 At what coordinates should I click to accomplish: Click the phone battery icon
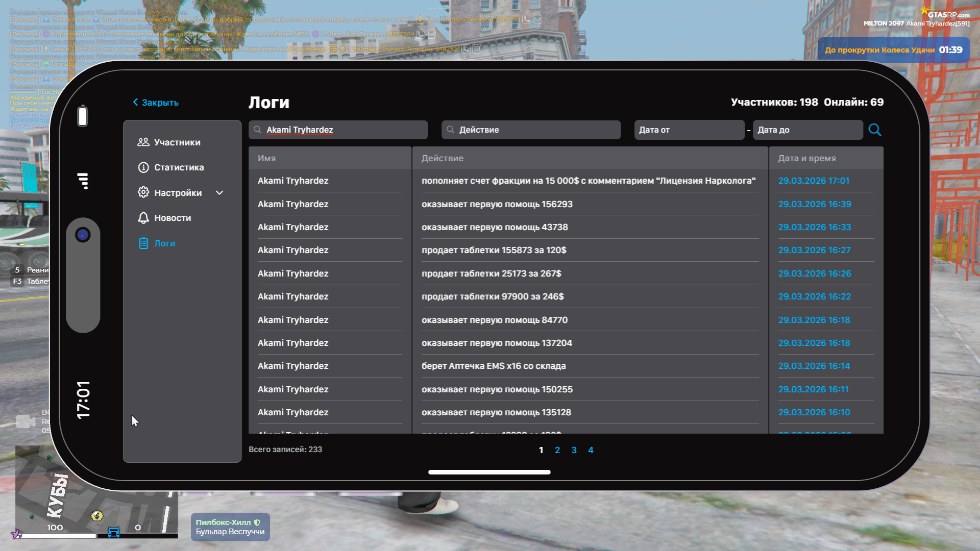coord(83,116)
